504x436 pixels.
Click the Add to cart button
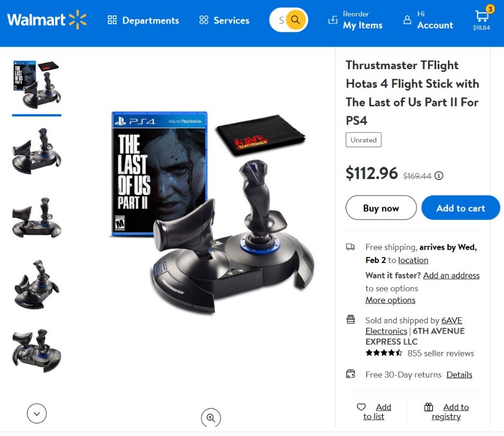[461, 208]
